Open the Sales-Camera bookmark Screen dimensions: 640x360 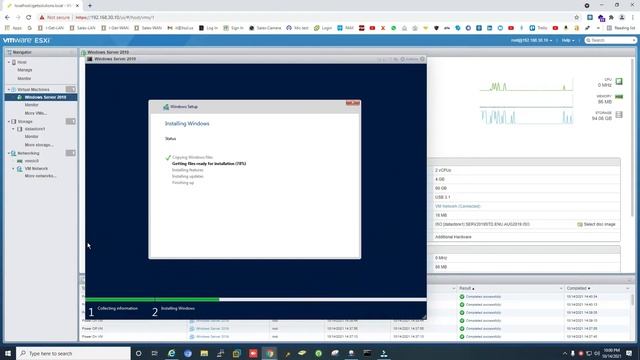(x=265, y=28)
